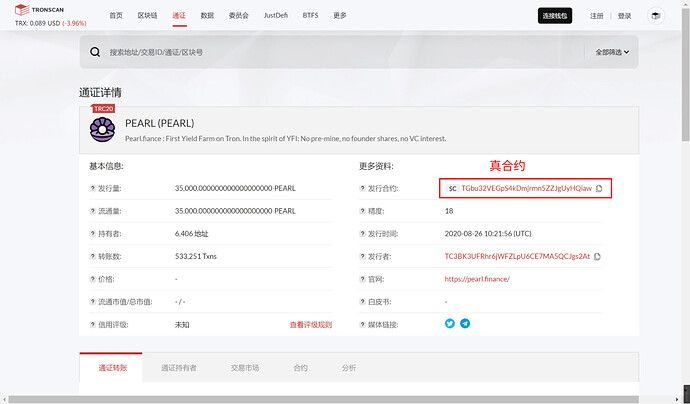Click help icon beside 转账数
Screen dimensions: 690x404
tap(92, 257)
